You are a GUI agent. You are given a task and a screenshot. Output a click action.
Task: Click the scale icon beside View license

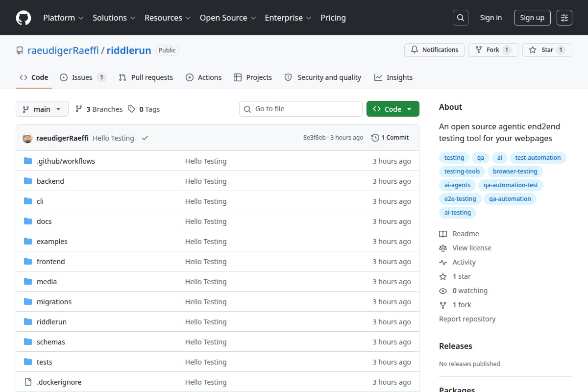(x=443, y=248)
